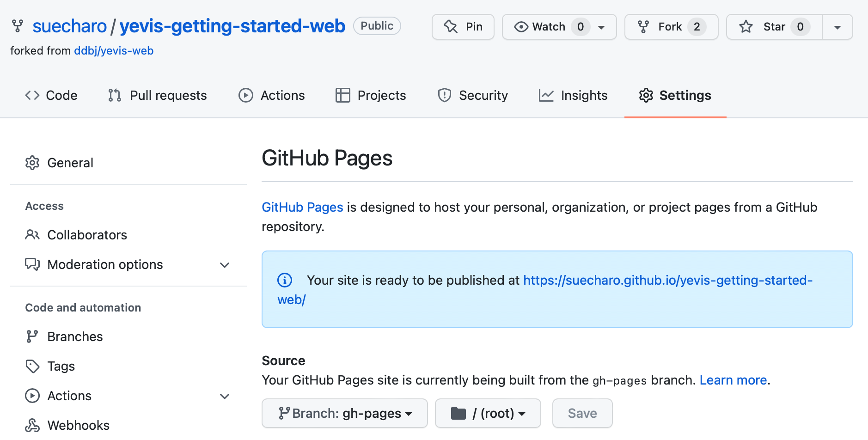Click the pin icon in the Pin button
Viewport: 868px width, 440px height.
click(451, 27)
